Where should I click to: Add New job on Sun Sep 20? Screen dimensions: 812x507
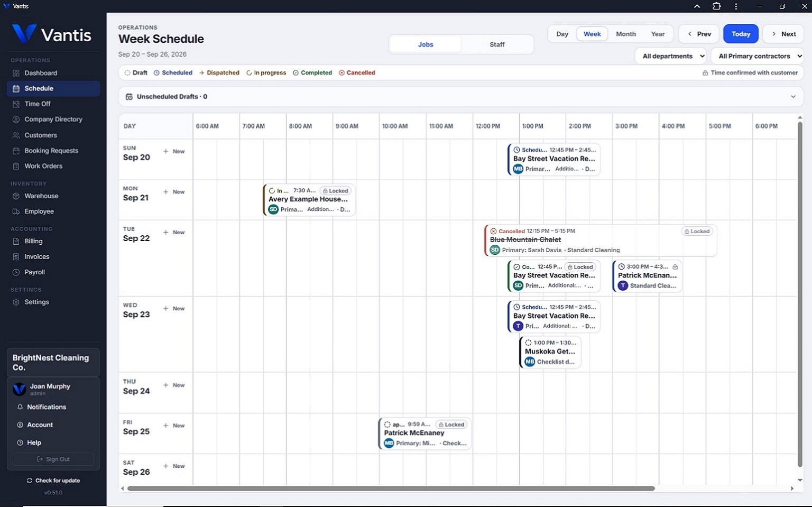point(174,152)
